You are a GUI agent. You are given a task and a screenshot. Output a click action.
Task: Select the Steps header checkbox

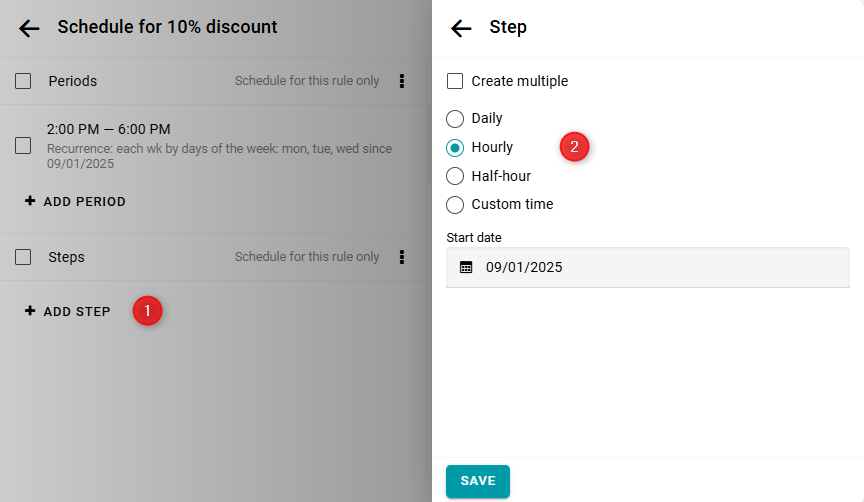(23, 257)
